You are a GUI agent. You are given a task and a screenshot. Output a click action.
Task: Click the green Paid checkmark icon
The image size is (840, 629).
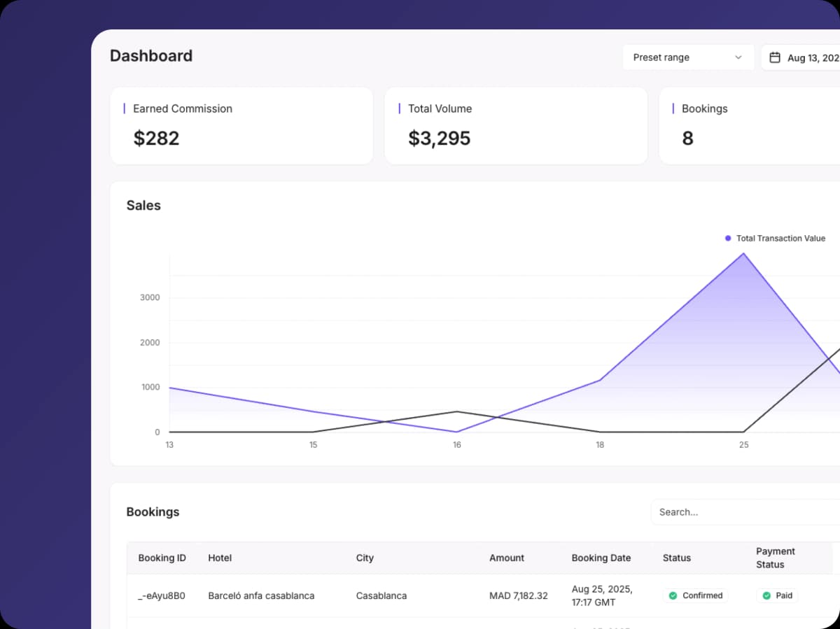pos(766,595)
